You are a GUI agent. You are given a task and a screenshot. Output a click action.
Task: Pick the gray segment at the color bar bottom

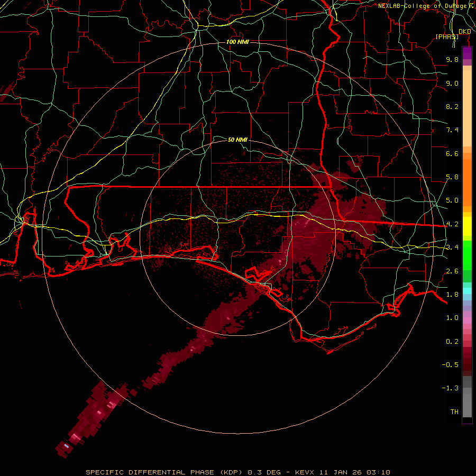click(467, 405)
